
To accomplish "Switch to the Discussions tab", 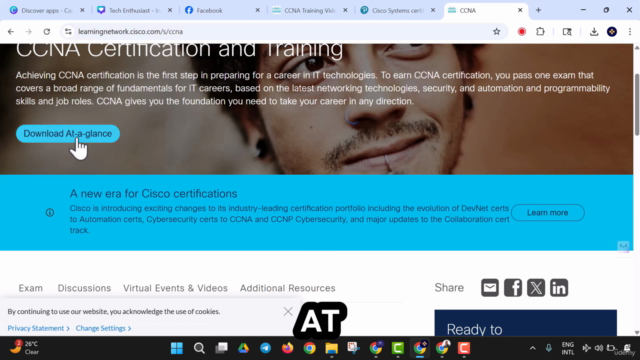I will tap(84, 288).
